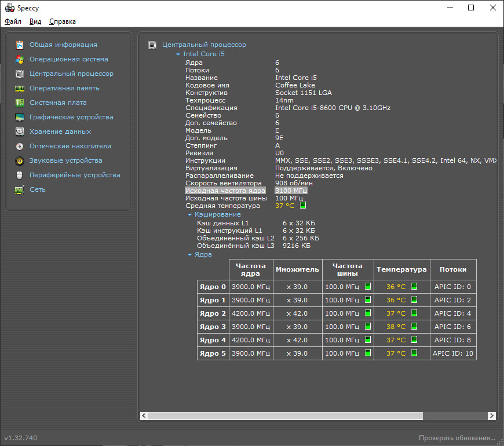Open Хранение данных via hard drive icon
Viewport: 504px width, 446px height.
[x=20, y=131]
